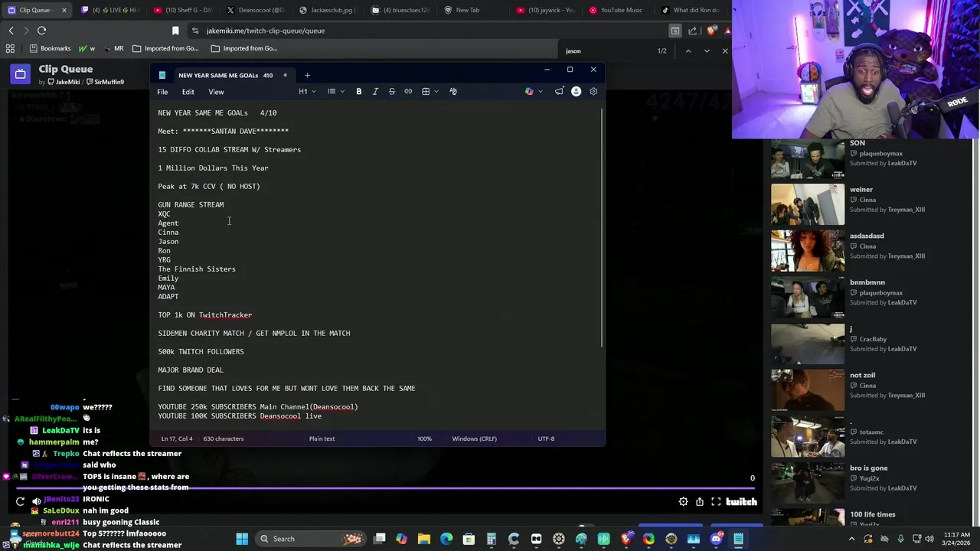Bookmark this page in address bar
This screenshot has width=980, height=551.
point(175,31)
